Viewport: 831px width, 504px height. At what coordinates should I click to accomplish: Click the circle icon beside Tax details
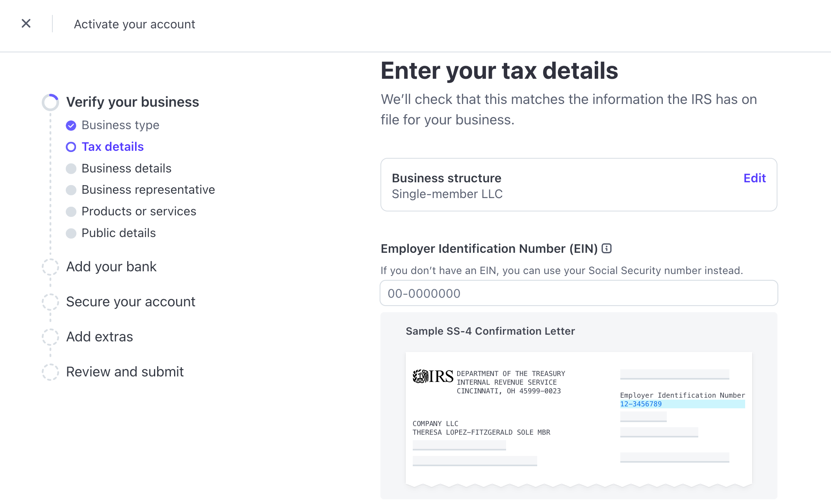click(71, 147)
